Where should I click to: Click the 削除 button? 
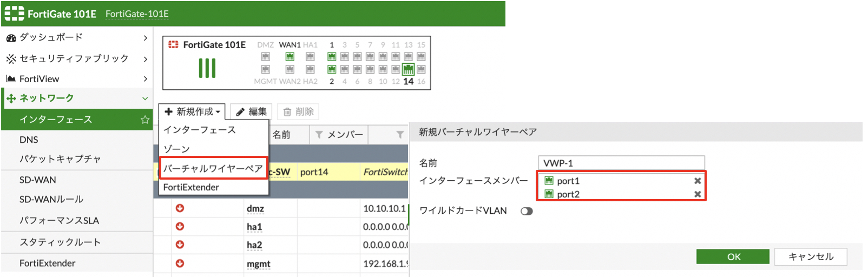298,111
